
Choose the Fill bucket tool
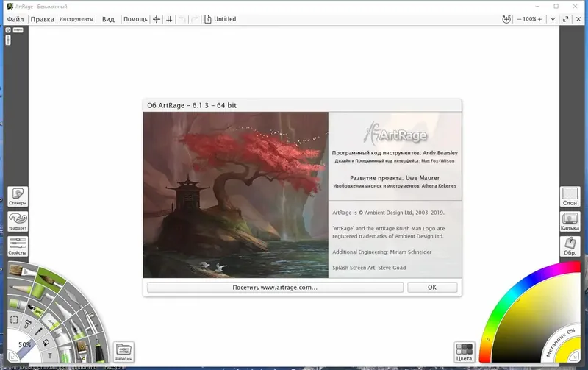click(46, 343)
